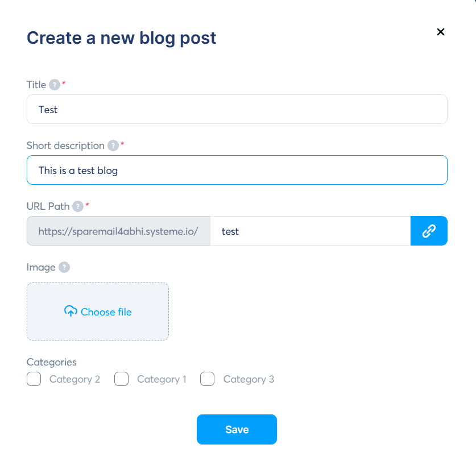This screenshot has width=476, height=461.
Task: Click the cloud upload icon
Action: coord(71,312)
